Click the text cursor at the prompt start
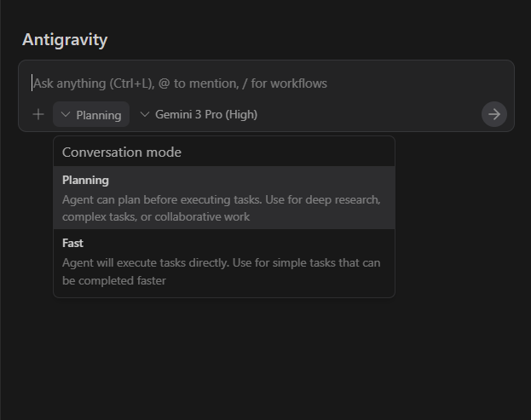The image size is (531, 420). point(32,83)
